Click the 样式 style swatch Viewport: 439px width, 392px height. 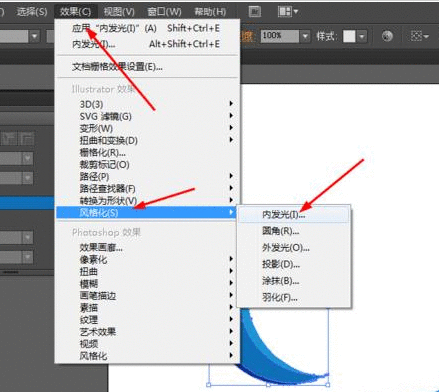pyautogui.click(x=349, y=36)
